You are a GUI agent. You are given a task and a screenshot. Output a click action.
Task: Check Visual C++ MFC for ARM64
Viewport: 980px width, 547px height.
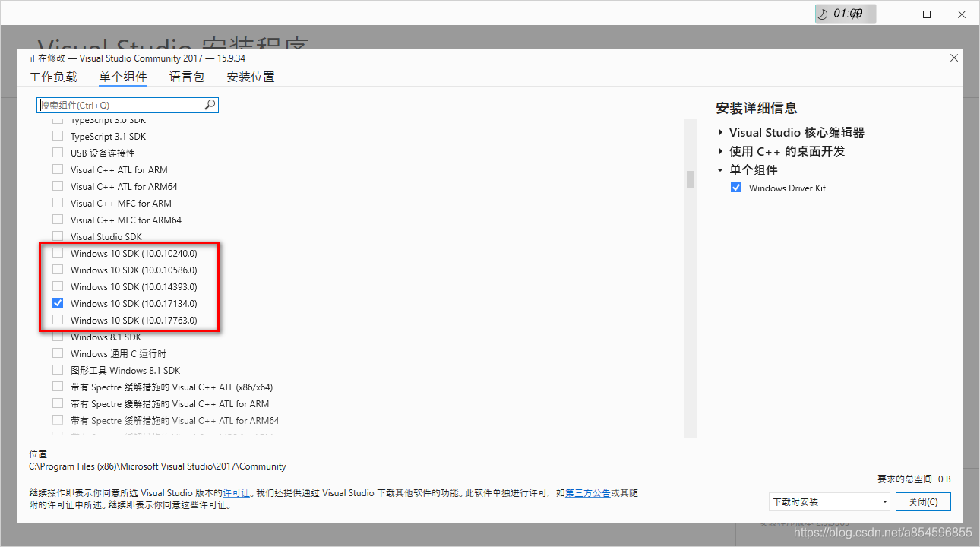[x=58, y=220]
